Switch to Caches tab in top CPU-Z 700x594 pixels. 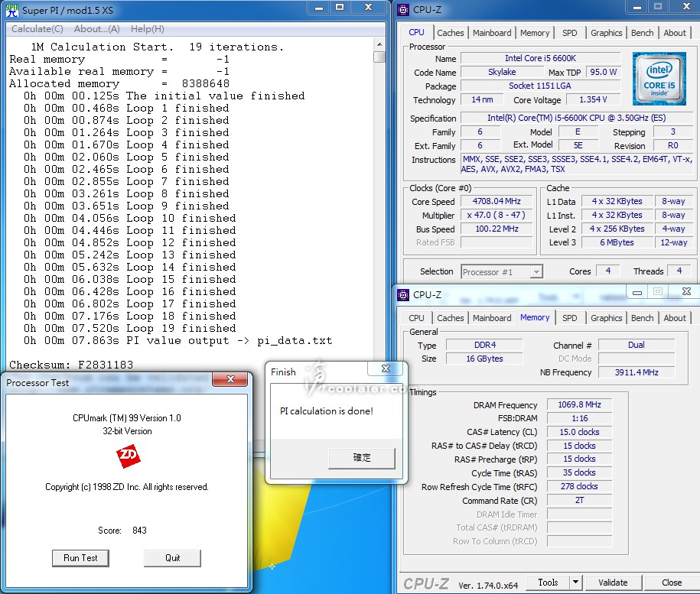tap(450, 33)
